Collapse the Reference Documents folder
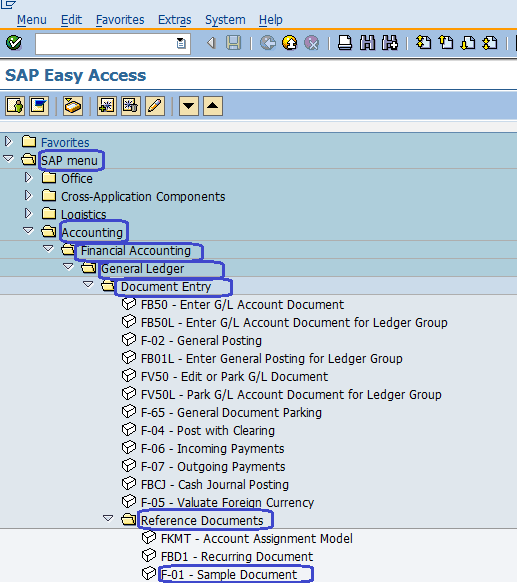Screen dimensions: 517x583 (x=108, y=518)
